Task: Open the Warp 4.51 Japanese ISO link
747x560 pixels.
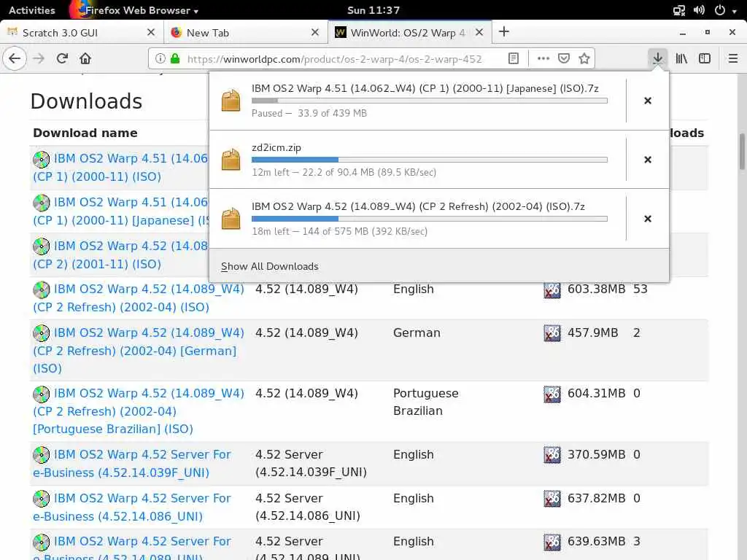Action: [x=120, y=211]
